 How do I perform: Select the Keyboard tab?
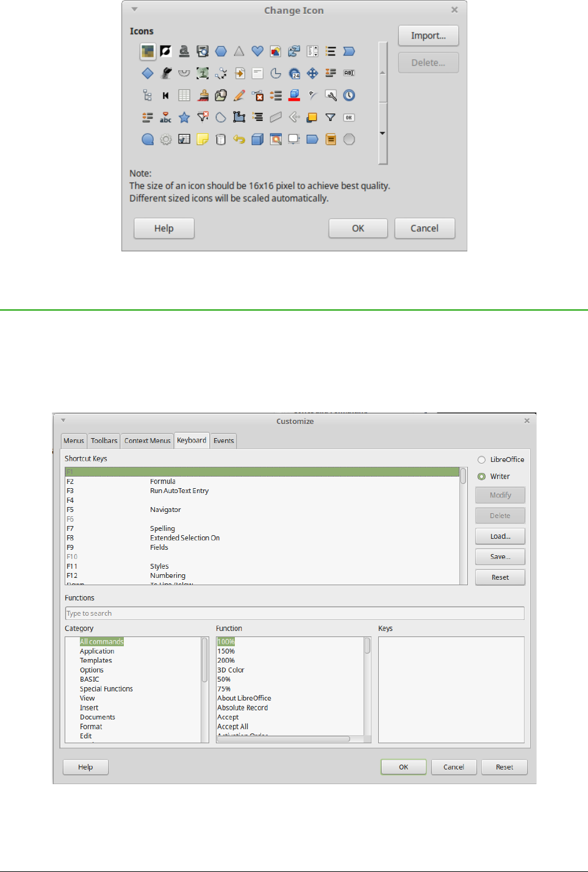coord(192,440)
